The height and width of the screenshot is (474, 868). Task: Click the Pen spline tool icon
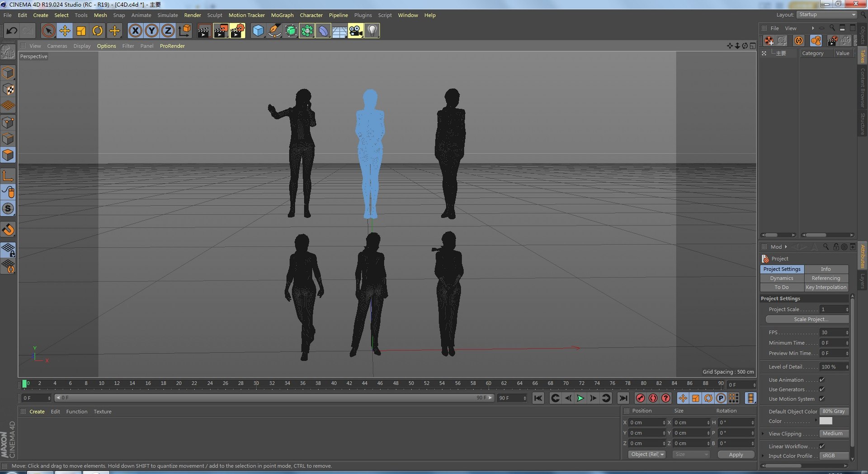(274, 31)
